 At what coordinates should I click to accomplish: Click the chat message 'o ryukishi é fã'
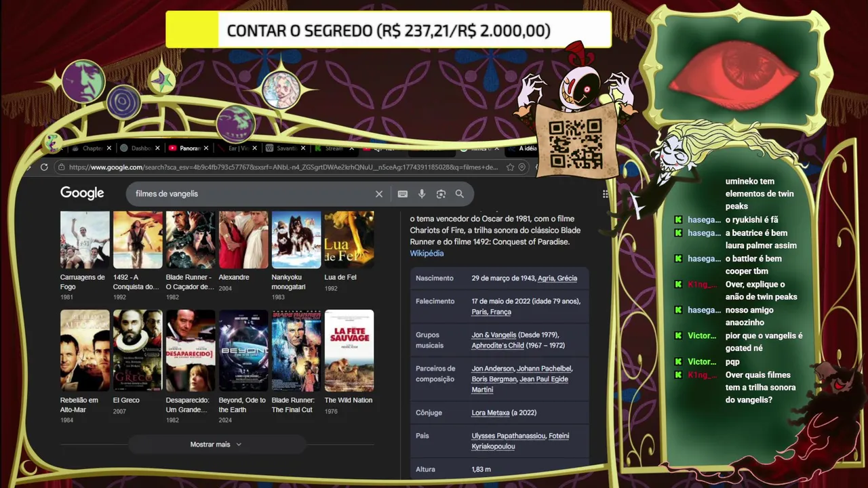click(x=752, y=220)
